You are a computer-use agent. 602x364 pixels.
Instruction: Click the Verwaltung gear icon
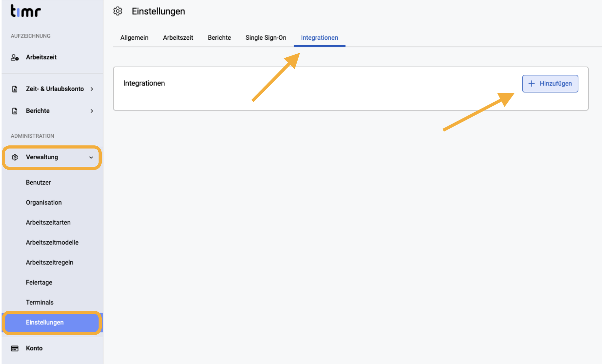15,157
